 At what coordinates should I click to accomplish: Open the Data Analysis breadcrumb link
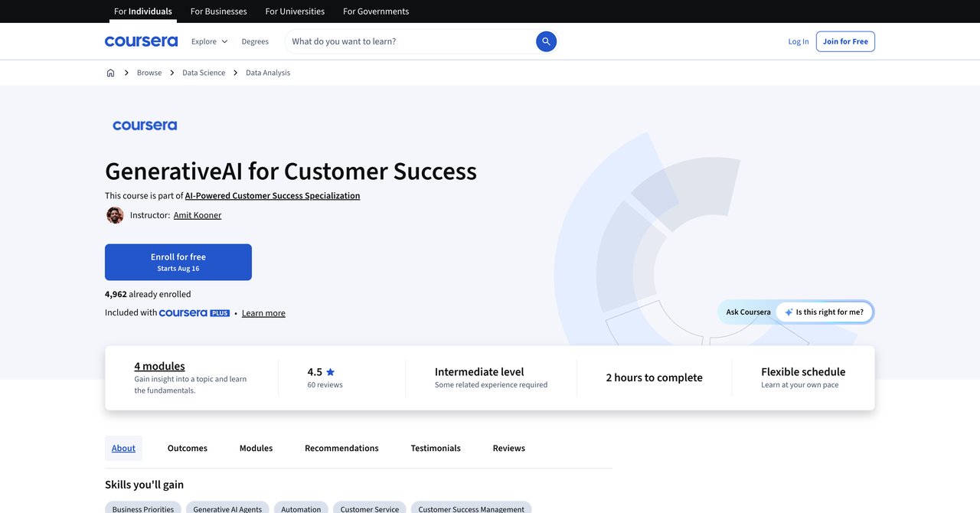pos(268,73)
